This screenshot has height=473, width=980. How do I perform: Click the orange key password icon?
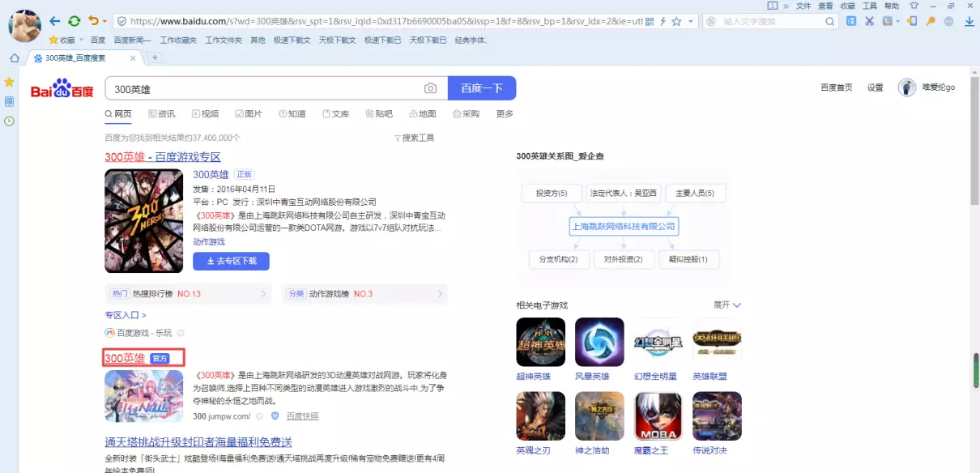pos(931,21)
